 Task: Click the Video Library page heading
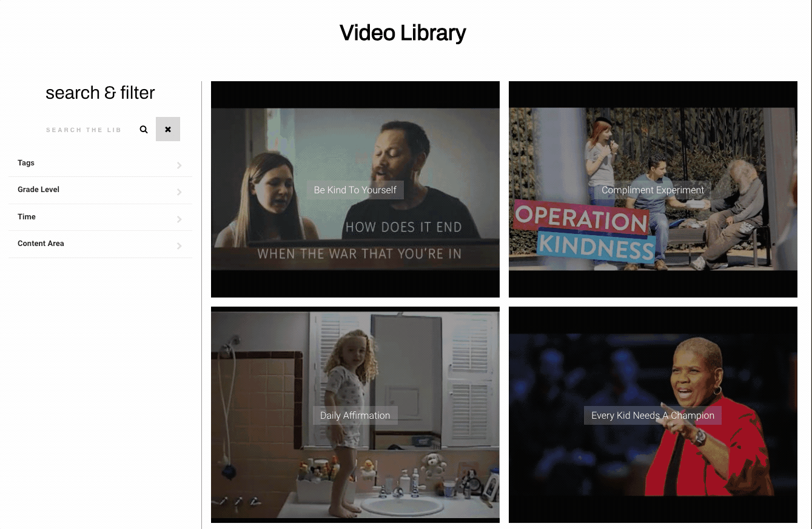click(403, 33)
